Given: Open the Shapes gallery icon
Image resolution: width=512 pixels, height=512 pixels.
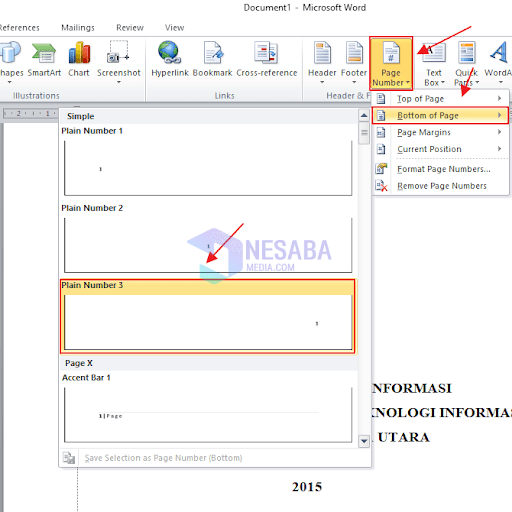Looking at the screenshot, I should click(10, 52).
